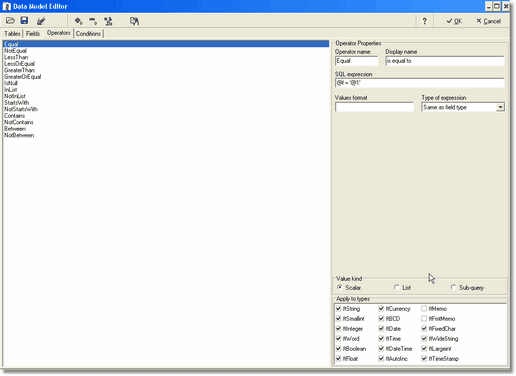The height and width of the screenshot is (376, 516).
Task: Click the SQL expression field
Action: (420, 83)
